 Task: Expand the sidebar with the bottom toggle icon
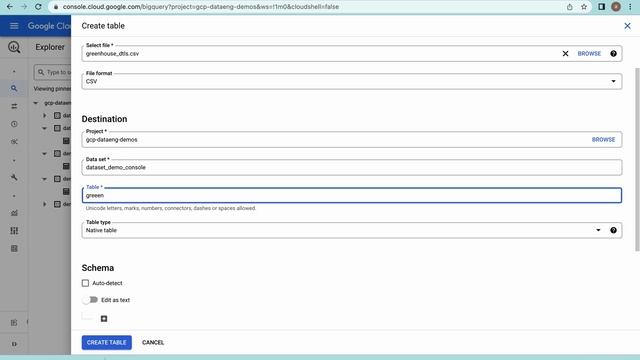click(x=14, y=344)
